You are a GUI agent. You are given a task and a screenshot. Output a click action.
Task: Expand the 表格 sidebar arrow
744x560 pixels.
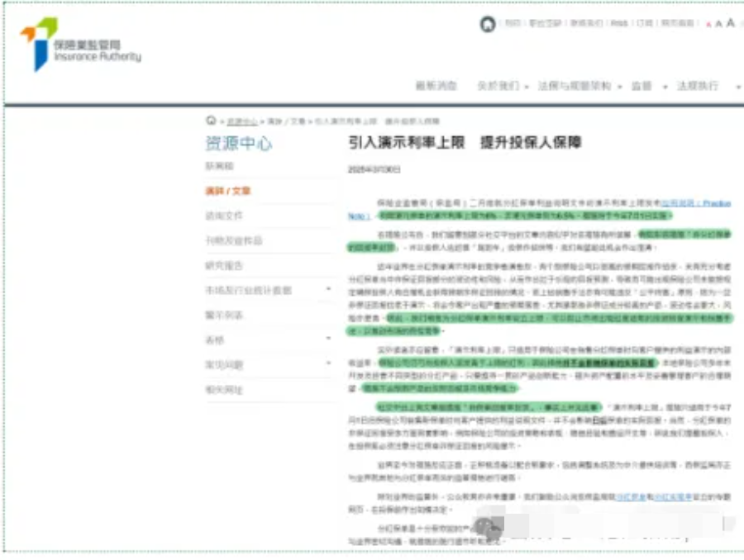pyautogui.click(x=329, y=339)
